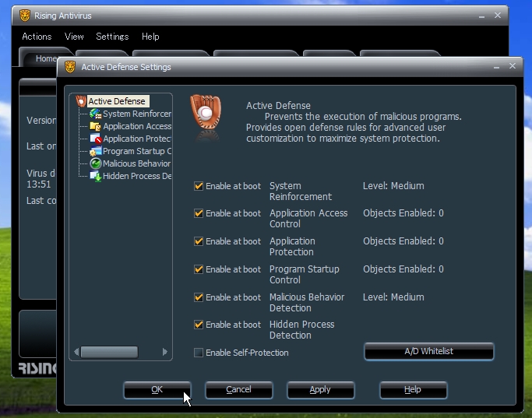The width and height of the screenshot is (532, 418).
Task: Click the Cancel button
Action: 239,389
